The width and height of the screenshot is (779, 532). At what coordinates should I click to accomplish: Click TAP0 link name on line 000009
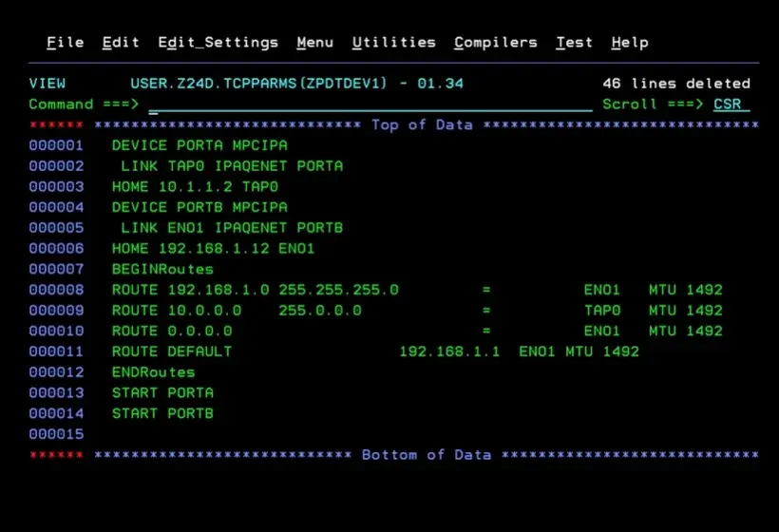click(602, 311)
